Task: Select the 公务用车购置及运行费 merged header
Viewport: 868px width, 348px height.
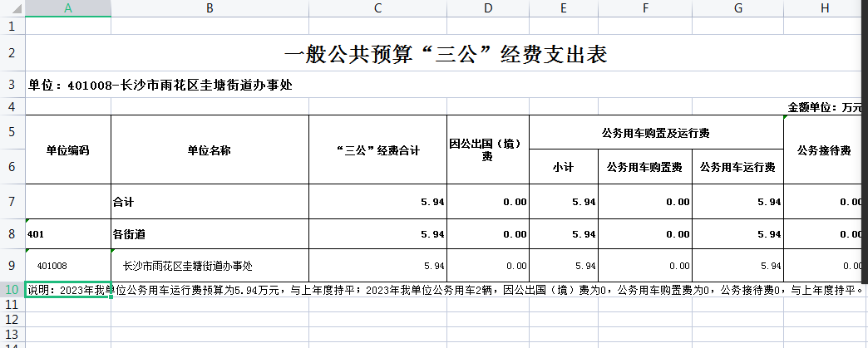Action: [x=656, y=133]
